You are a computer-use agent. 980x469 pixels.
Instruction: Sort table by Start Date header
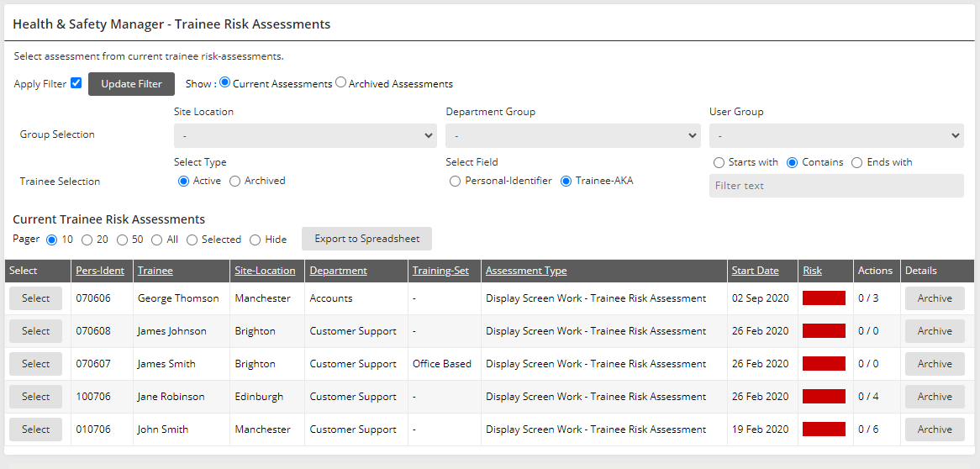755,271
